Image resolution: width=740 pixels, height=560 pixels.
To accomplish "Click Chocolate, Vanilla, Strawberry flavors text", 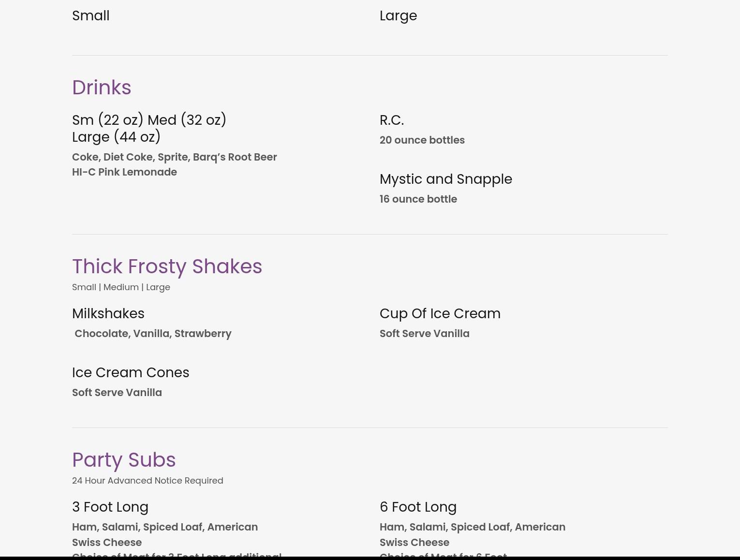I will click(x=153, y=334).
